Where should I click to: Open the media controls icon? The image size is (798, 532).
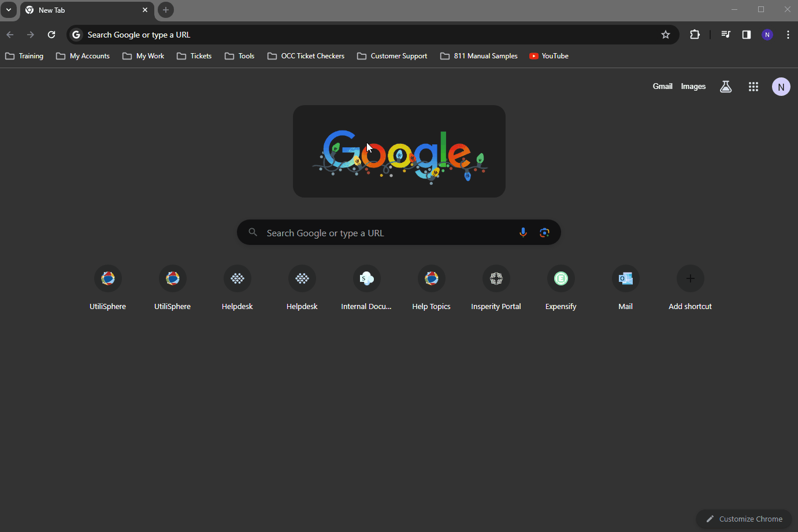point(726,35)
